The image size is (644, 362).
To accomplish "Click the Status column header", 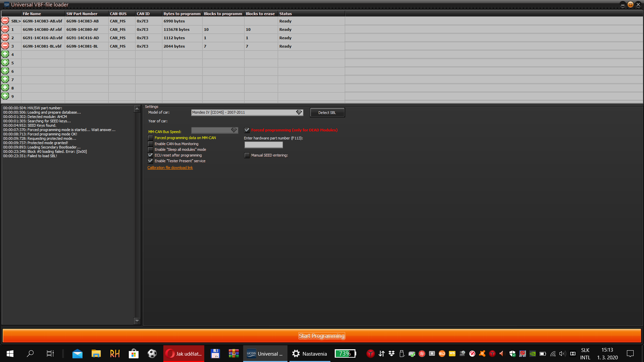I will click(x=285, y=14).
